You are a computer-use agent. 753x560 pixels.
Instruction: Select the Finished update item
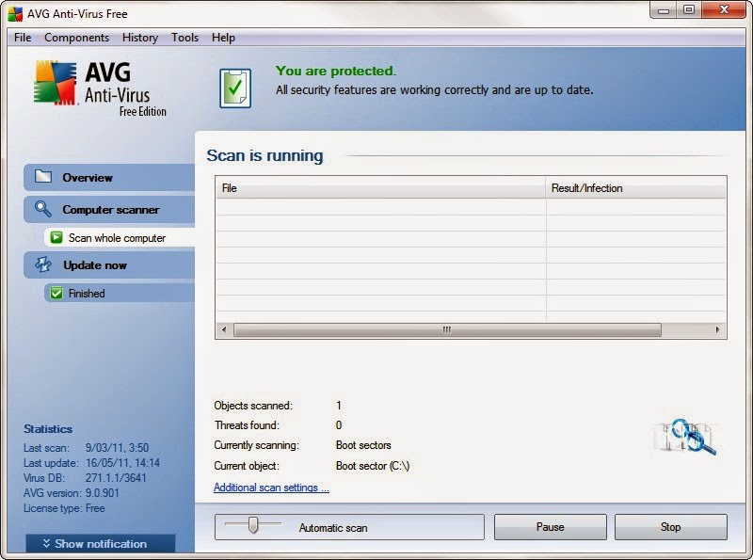click(120, 293)
